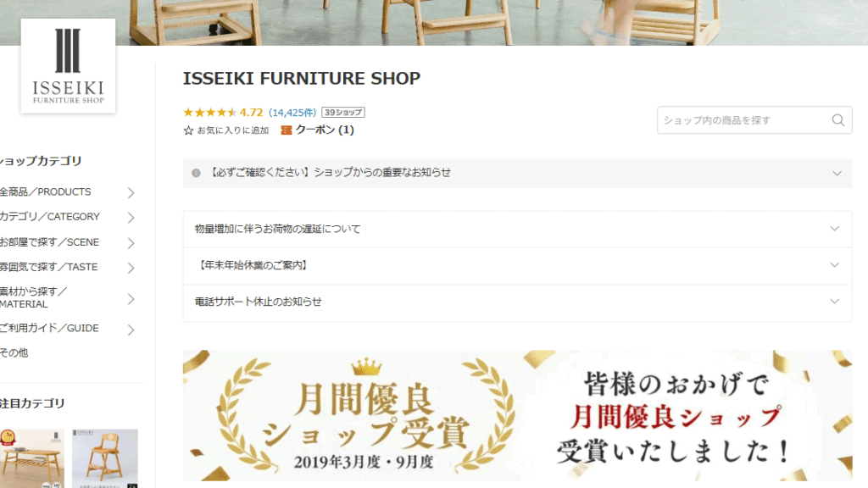868x488 pixels.
Task: Open the 14,425件 reviews link
Action: (x=292, y=113)
